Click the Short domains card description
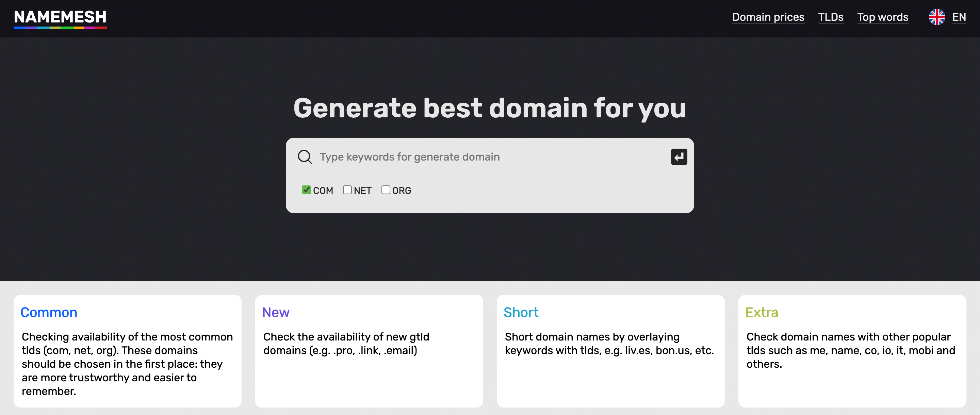Image resolution: width=980 pixels, height=415 pixels. coord(609,343)
